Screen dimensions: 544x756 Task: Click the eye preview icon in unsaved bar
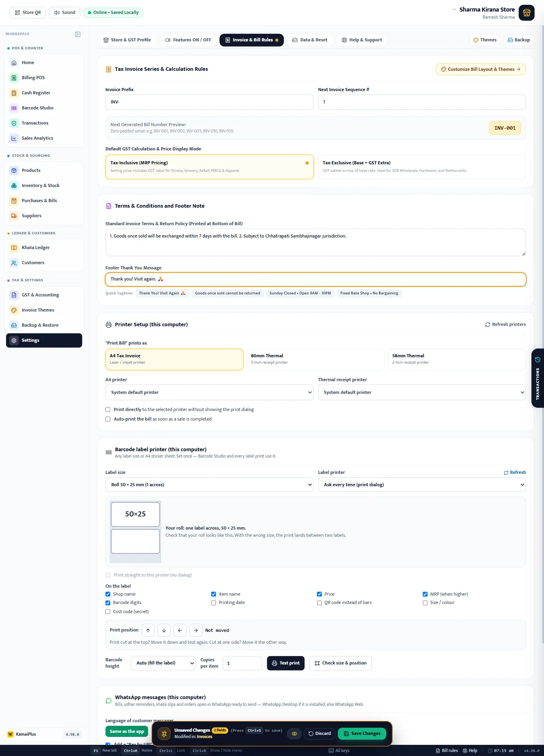point(294,733)
